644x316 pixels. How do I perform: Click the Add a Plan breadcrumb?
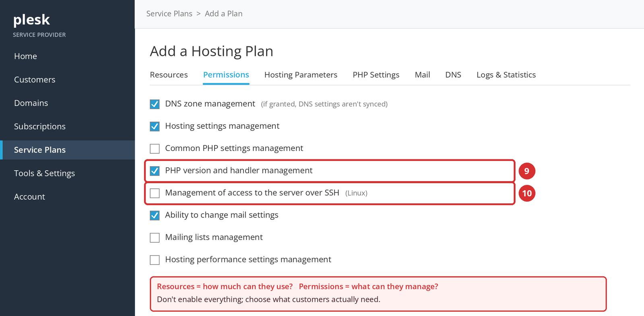223,14
